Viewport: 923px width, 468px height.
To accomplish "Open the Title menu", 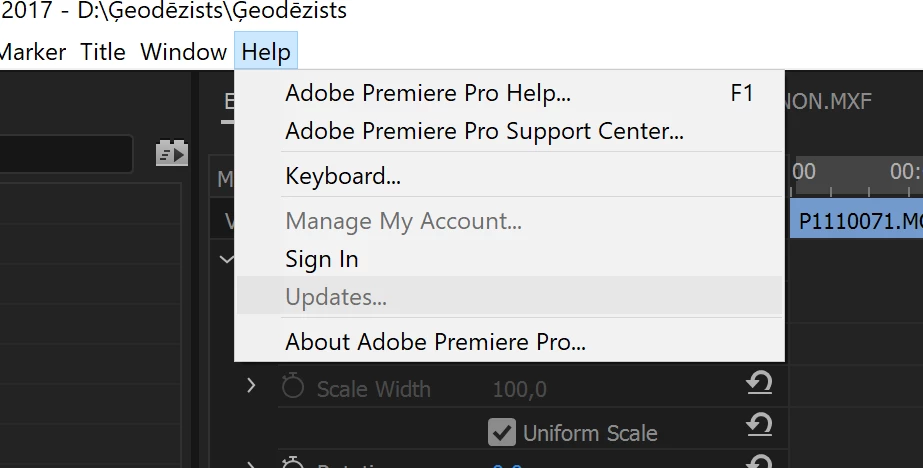I will click(x=103, y=52).
